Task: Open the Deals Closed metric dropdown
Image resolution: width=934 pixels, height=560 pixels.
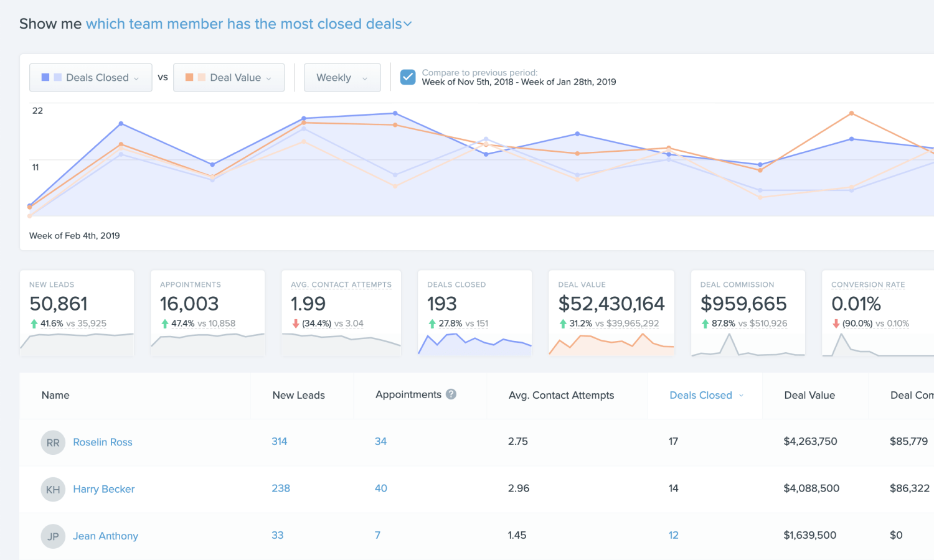Action: [136, 77]
